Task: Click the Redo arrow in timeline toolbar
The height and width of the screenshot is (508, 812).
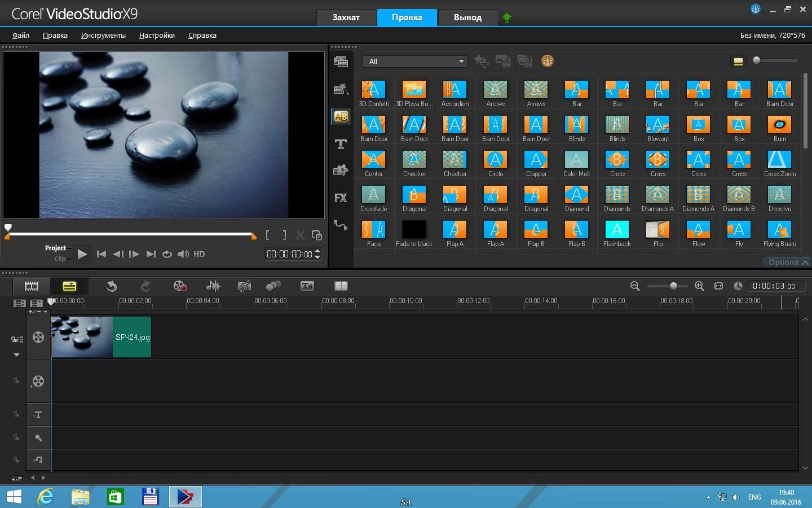Action: click(145, 286)
